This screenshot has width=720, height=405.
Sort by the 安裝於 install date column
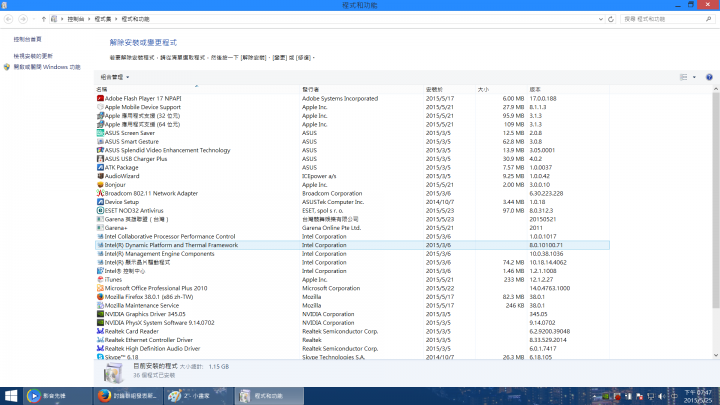450,90
